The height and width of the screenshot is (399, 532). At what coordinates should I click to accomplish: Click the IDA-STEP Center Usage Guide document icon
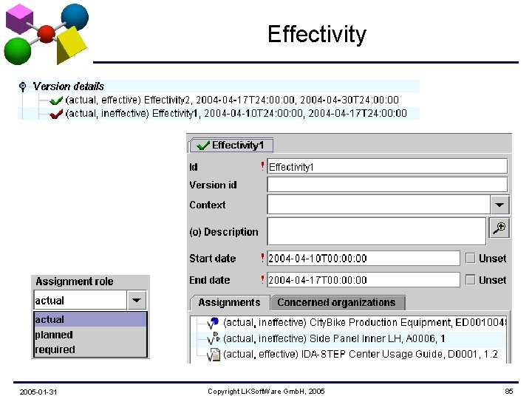[x=214, y=355]
